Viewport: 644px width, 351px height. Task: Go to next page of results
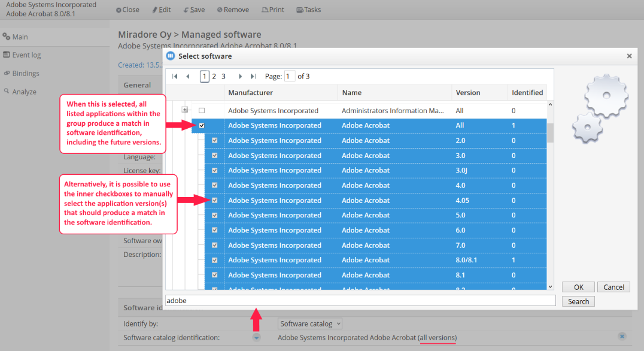240,76
